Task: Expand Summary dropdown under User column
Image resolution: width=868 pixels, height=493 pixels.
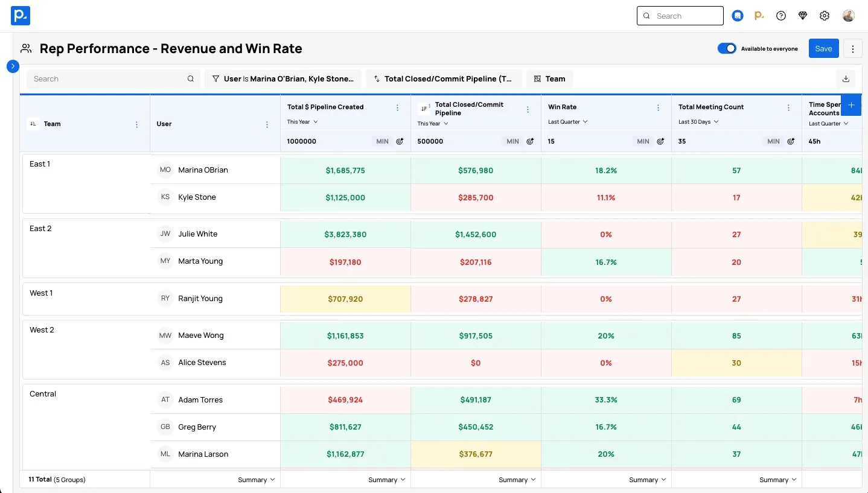Action: [x=256, y=480]
